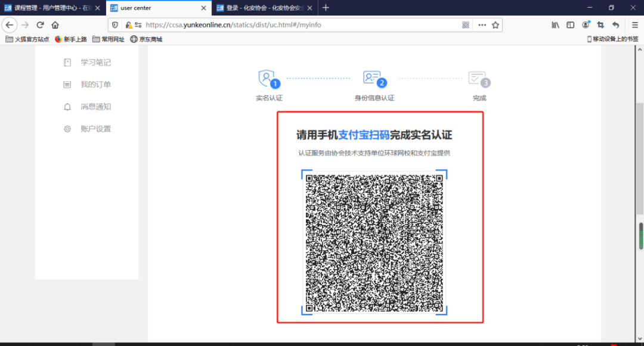644x346 pixels.
Task: Reload the current page
Action: click(x=41, y=25)
